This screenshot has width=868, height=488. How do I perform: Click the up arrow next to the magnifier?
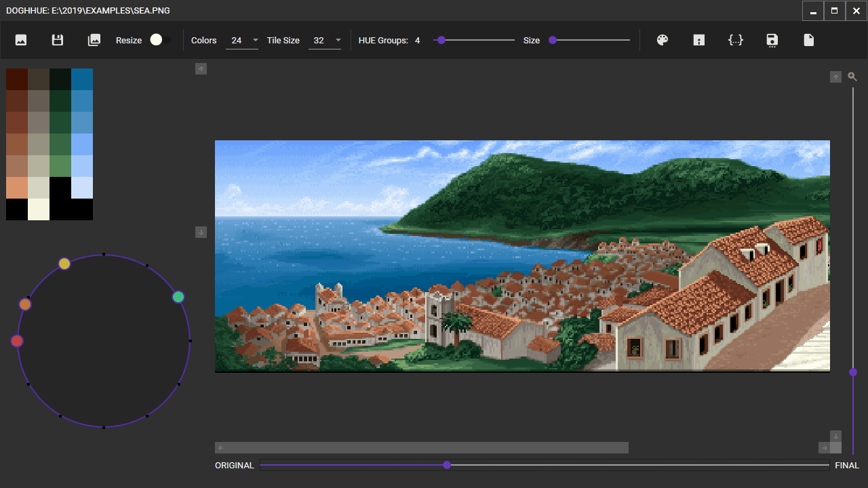point(835,77)
